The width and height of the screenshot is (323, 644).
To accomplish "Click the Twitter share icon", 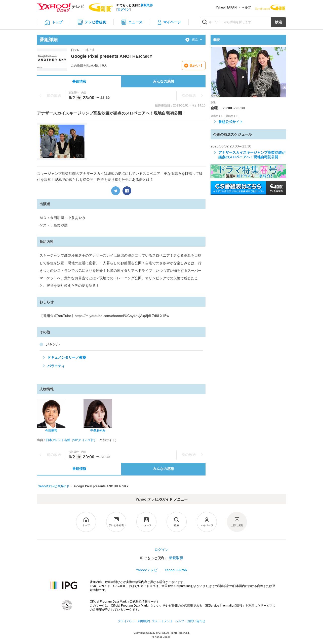I will click(116, 191).
